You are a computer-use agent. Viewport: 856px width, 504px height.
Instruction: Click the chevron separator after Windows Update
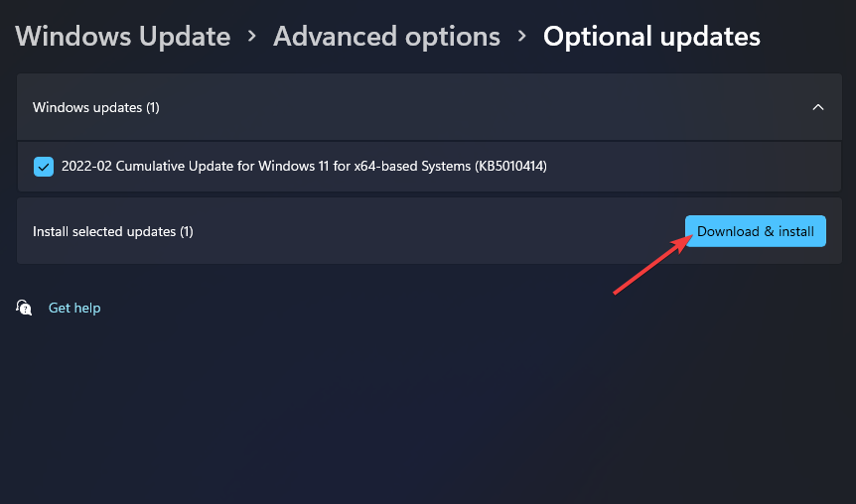pyautogui.click(x=252, y=37)
